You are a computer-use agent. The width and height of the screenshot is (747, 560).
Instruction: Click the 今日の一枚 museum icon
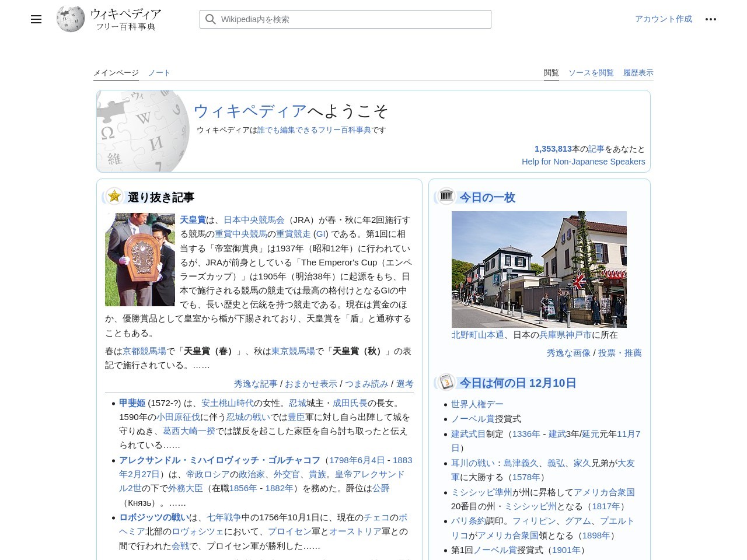coord(446,196)
